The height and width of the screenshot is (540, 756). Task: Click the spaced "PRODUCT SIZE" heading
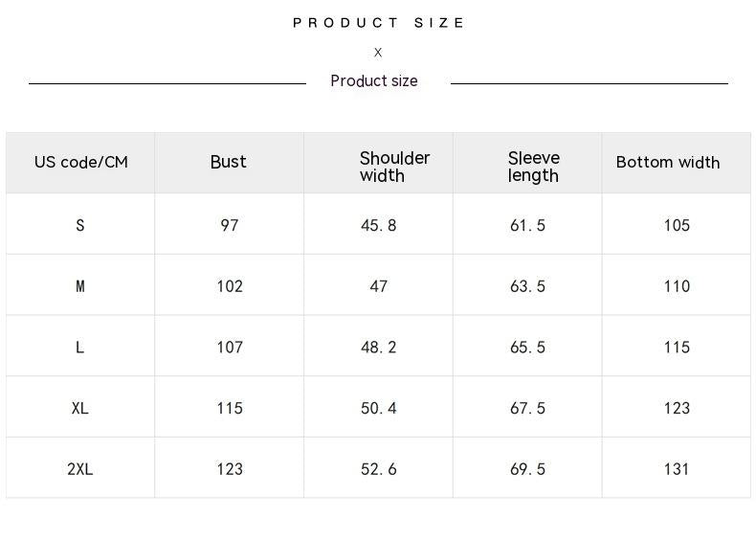[378, 23]
